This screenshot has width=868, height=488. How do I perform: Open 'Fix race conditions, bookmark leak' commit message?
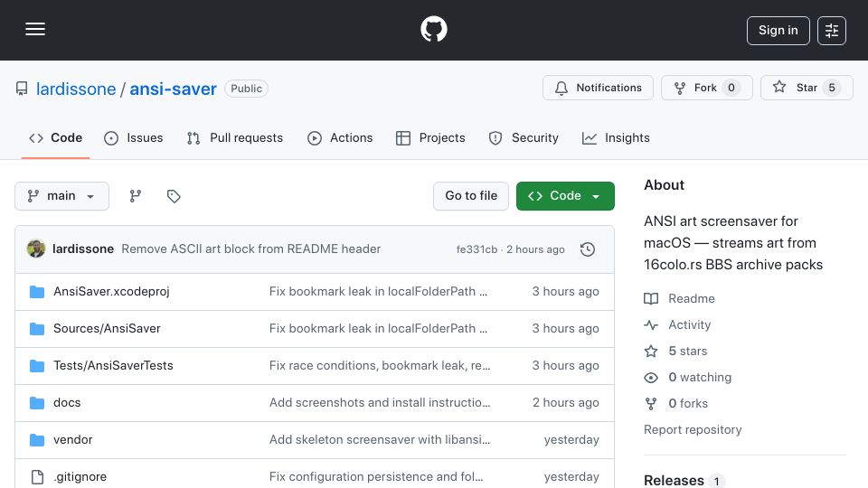point(380,366)
